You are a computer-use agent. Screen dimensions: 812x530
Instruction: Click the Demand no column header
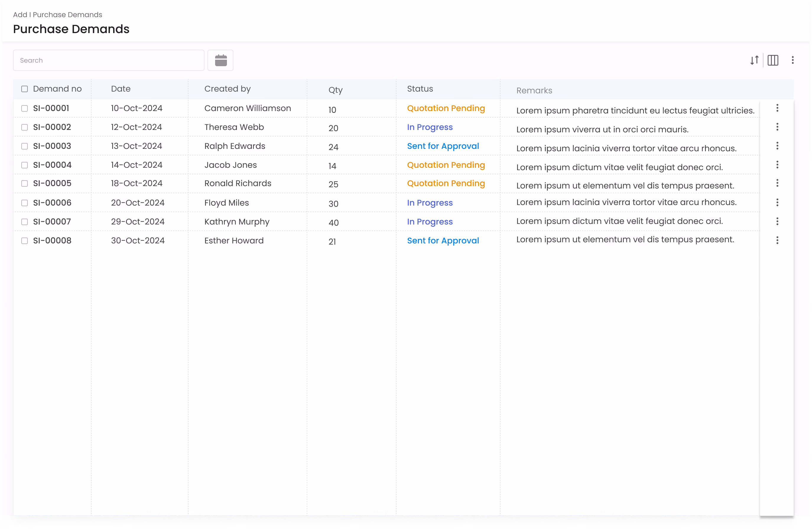tap(57, 89)
